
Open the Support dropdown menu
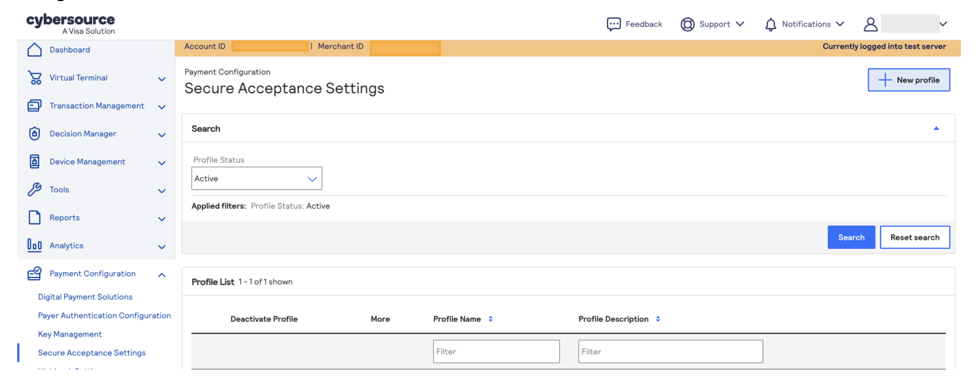740,24
